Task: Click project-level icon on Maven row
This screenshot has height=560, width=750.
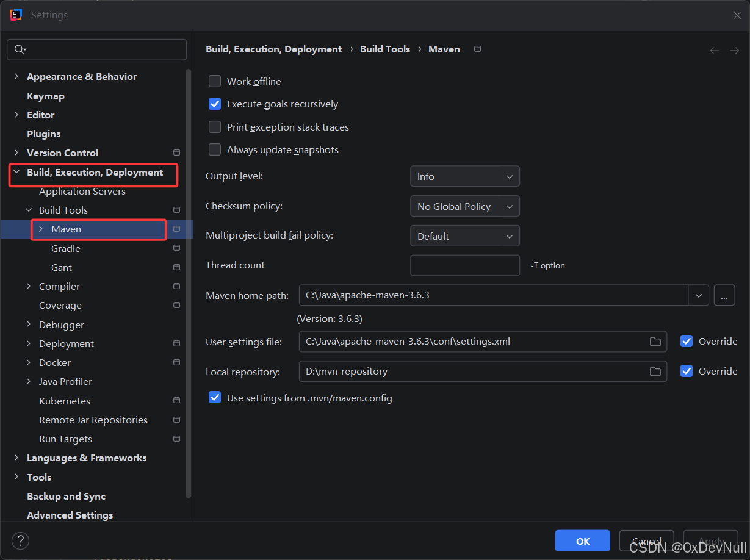Action: tap(177, 229)
